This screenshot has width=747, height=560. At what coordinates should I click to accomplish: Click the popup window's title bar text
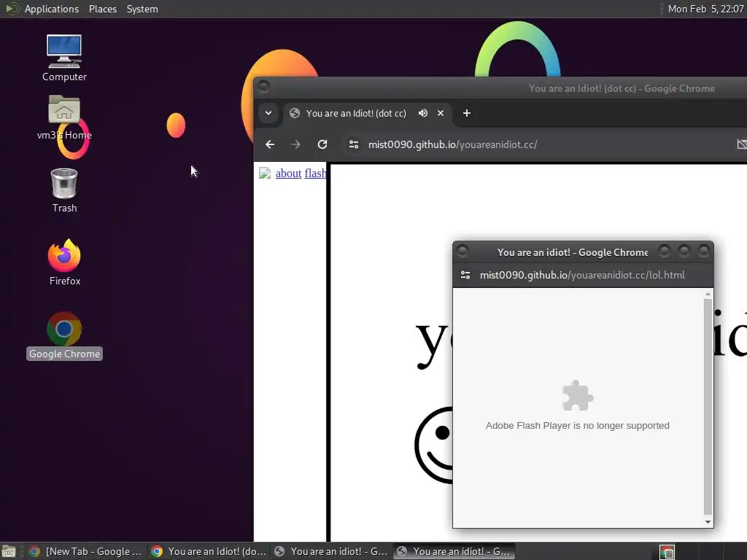pos(573,252)
